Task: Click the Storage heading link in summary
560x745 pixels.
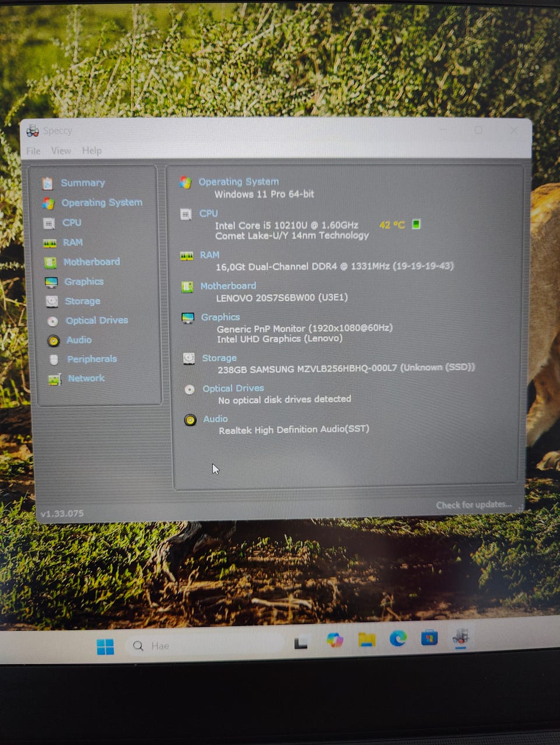Action: pyautogui.click(x=219, y=358)
